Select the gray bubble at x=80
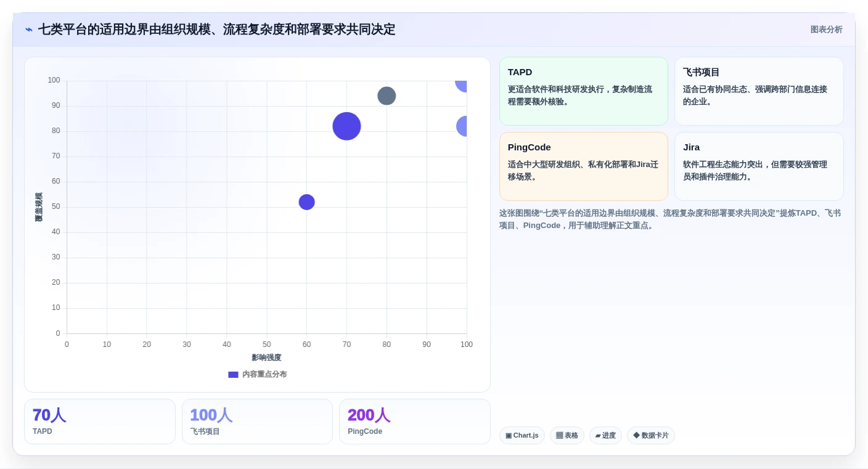The width and height of the screenshot is (868, 469). point(387,96)
